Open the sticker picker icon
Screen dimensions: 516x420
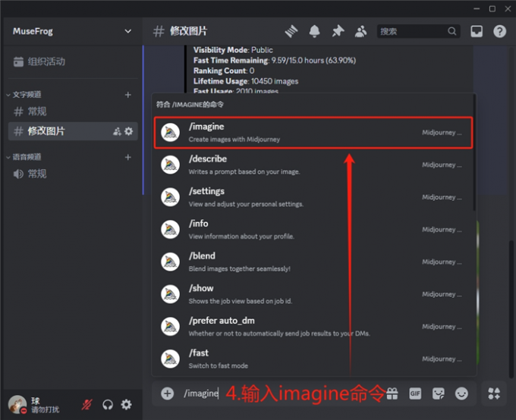[439, 393]
